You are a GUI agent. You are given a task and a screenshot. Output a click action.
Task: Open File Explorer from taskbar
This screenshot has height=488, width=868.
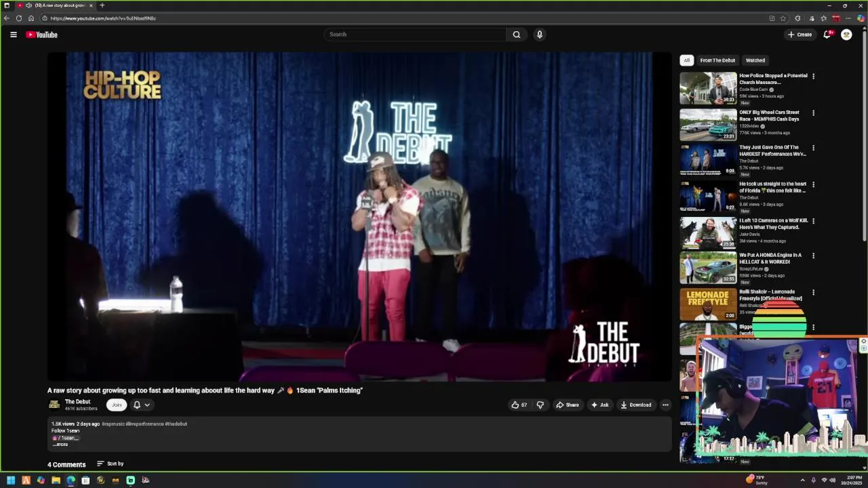click(56, 480)
